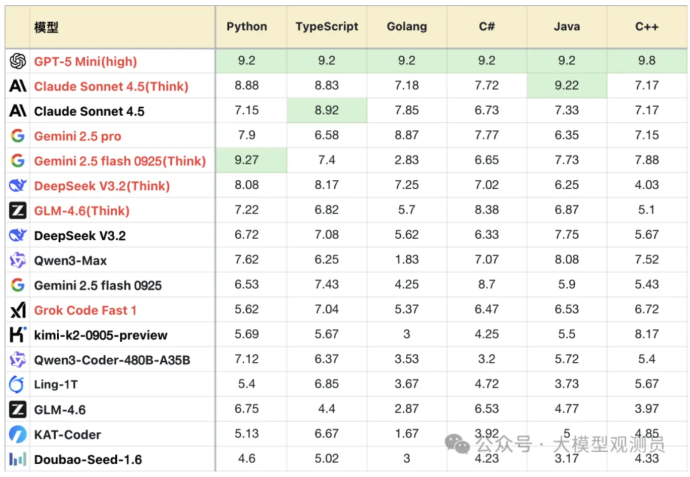This screenshot has height=477, width=690.
Task: Click the green 9.27 Python score cell
Action: pyautogui.click(x=247, y=160)
